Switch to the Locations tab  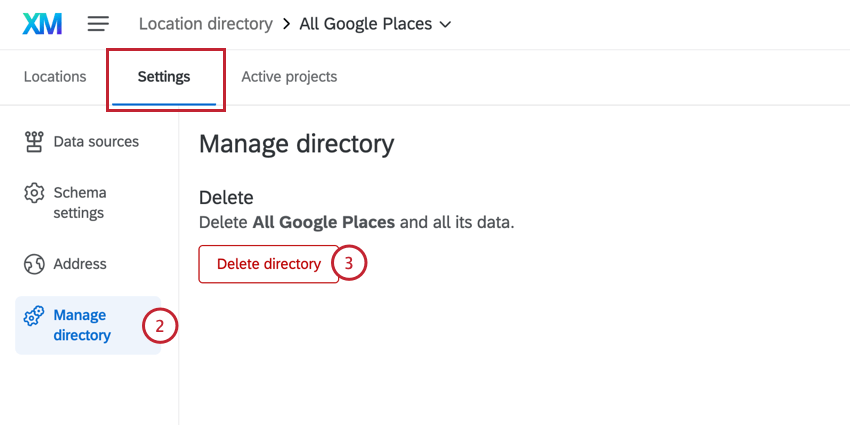(55, 76)
